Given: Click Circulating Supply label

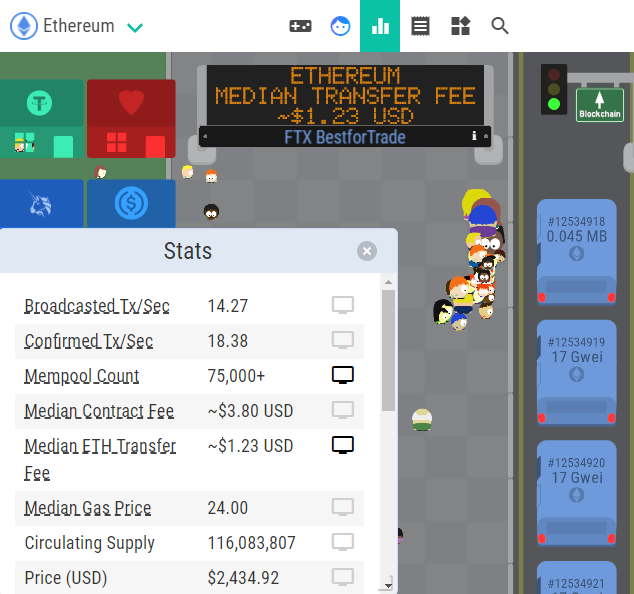Looking at the screenshot, I should pos(89,543).
